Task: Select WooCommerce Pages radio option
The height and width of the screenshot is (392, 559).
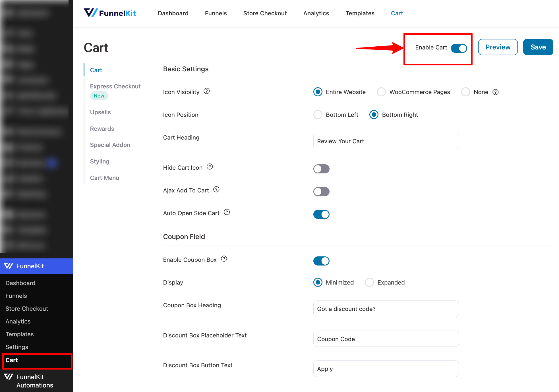Action: (381, 92)
